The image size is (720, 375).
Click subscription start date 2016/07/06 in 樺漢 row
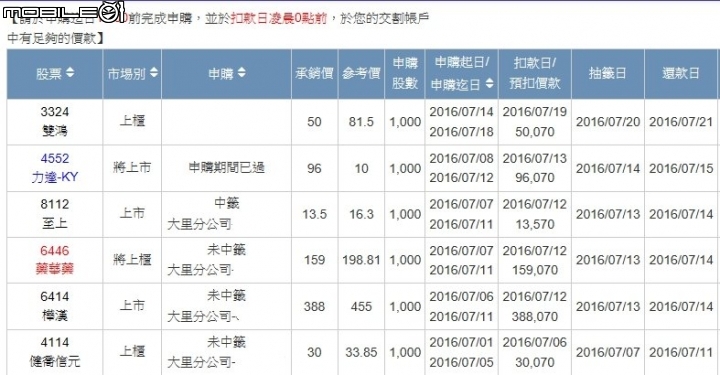pos(461,297)
